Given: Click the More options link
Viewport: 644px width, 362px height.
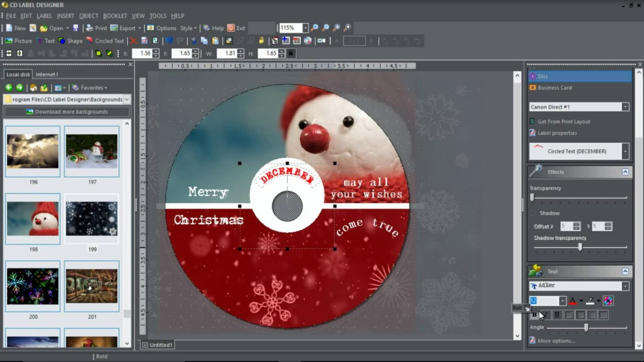Looking at the screenshot, I should [x=556, y=341].
